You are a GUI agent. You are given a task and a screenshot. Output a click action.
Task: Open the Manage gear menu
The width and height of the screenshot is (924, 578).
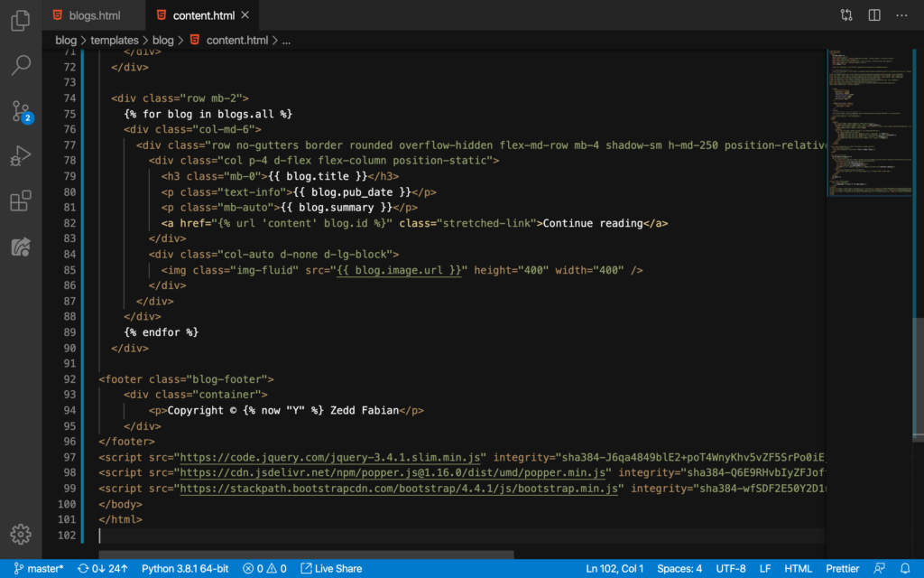tap(21, 535)
